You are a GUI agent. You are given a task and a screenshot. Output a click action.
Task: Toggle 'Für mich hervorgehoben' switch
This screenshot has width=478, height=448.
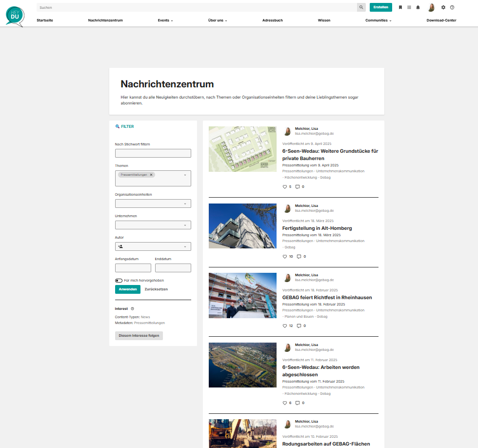pos(119,281)
